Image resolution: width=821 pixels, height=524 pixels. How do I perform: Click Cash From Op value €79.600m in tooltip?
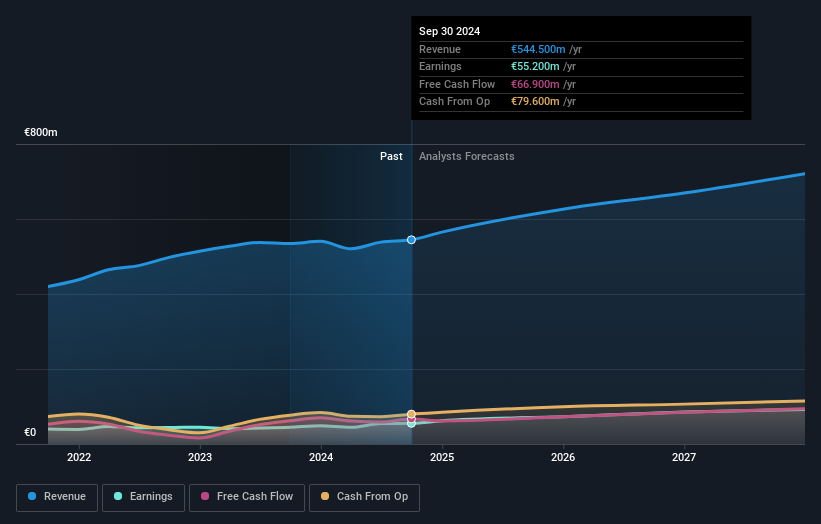[535, 101]
